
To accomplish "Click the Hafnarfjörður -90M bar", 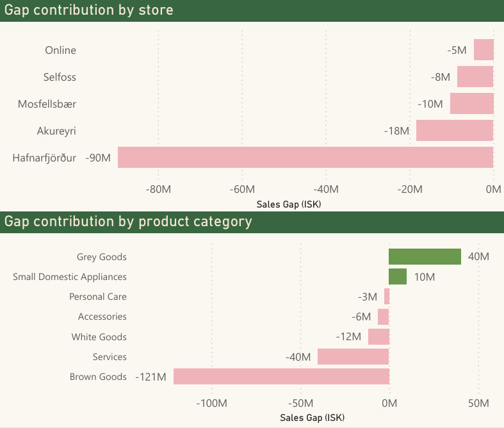I will [305, 158].
